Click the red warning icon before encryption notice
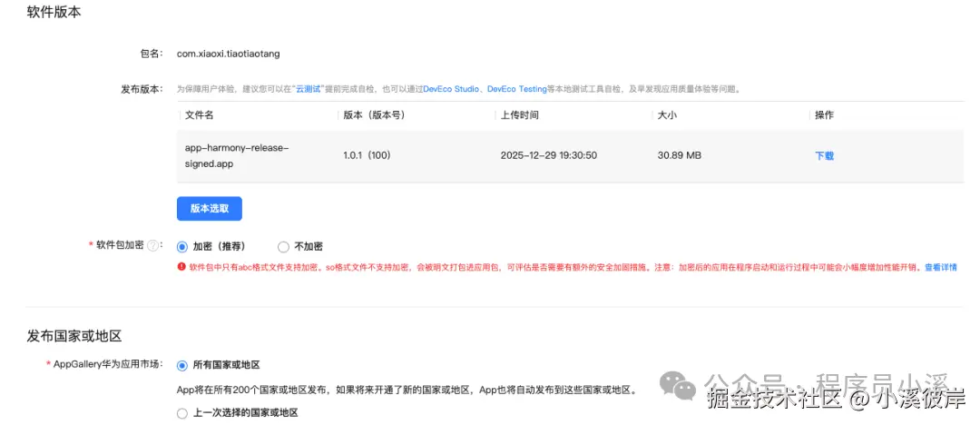This screenshot has width=980, height=425. [181, 267]
